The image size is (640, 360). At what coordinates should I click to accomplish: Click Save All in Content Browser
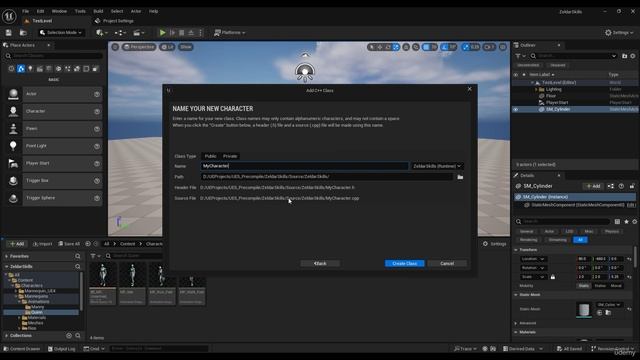coord(69,244)
